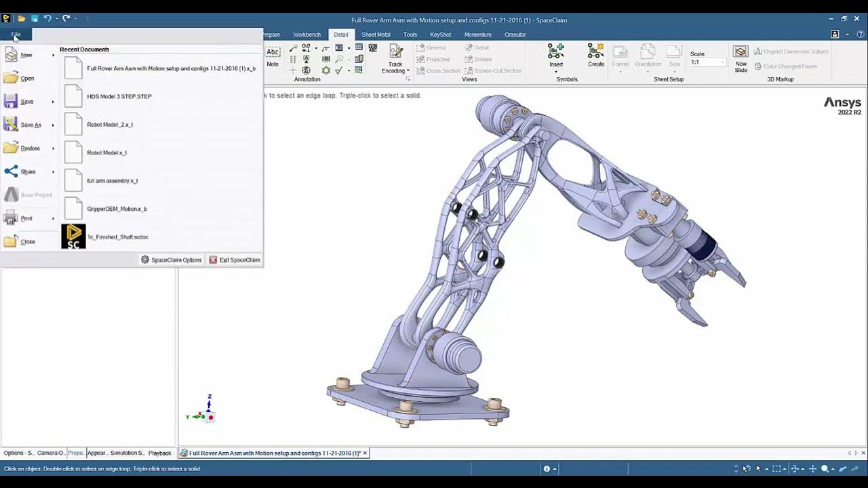Switch to the Sheet Metal ribbon tab
The image size is (868, 488).
376,35
